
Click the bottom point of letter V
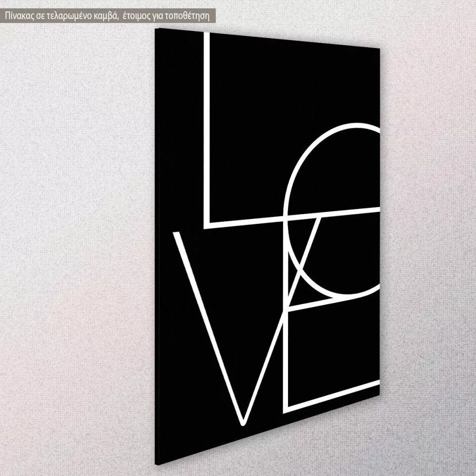click(242, 422)
